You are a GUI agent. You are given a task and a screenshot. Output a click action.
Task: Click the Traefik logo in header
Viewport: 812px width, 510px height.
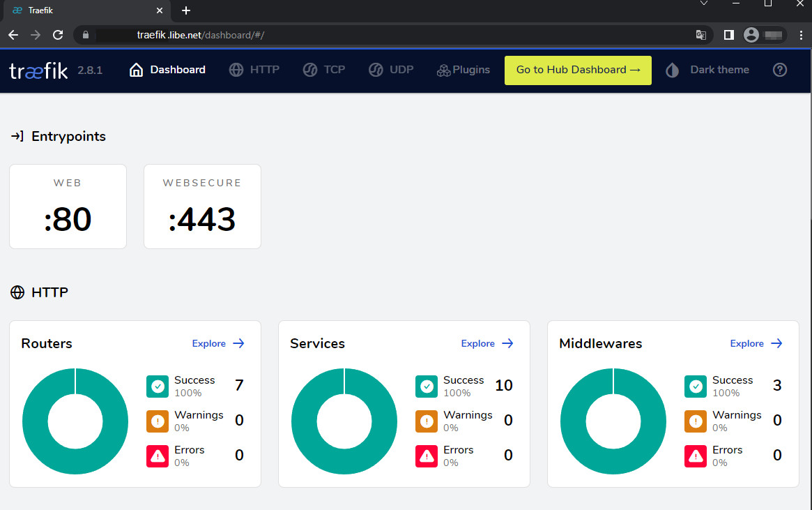(x=38, y=70)
